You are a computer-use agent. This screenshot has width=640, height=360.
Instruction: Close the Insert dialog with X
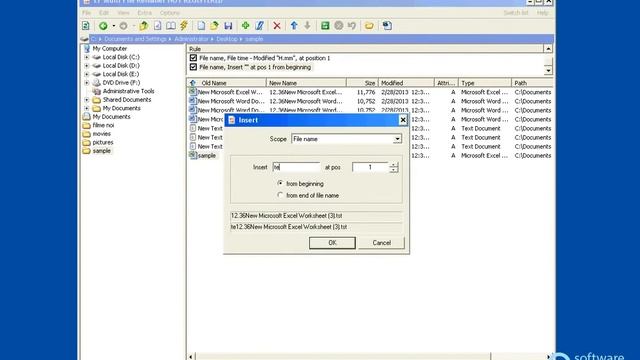coord(402,120)
